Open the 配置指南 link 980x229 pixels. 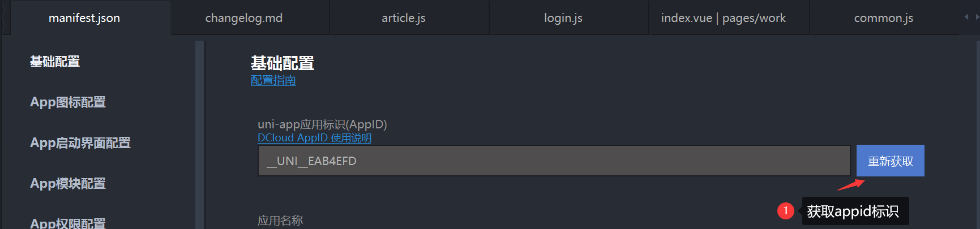[x=273, y=80]
